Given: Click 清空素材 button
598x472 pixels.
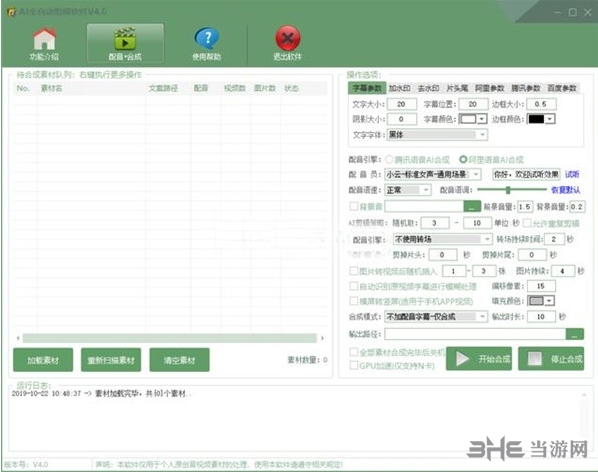Looking at the screenshot, I should (x=179, y=360).
